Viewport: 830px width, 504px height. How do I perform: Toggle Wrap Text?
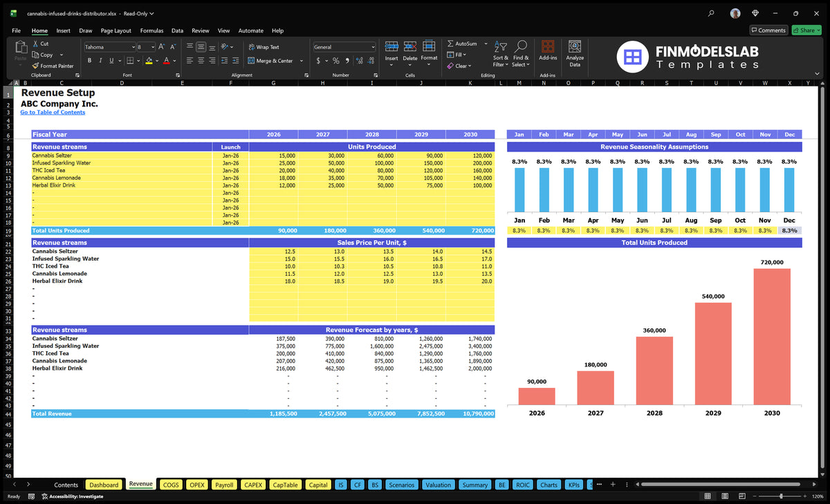point(264,47)
